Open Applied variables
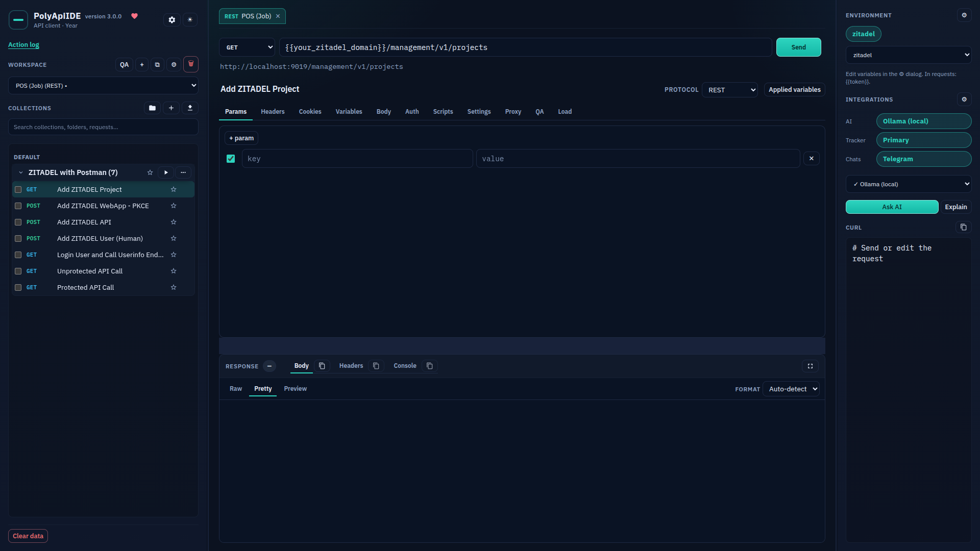The image size is (980, 551). [x=795, y=90]
